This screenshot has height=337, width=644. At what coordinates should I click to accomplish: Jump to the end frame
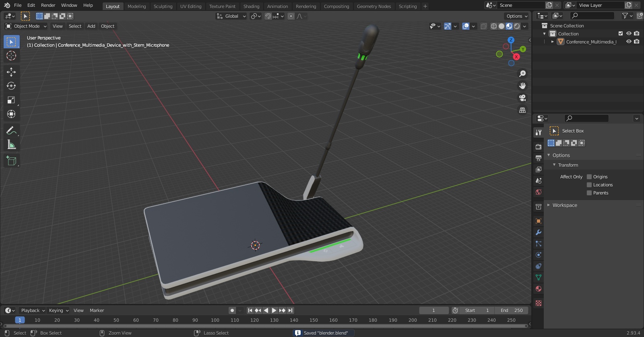[290, 310]
